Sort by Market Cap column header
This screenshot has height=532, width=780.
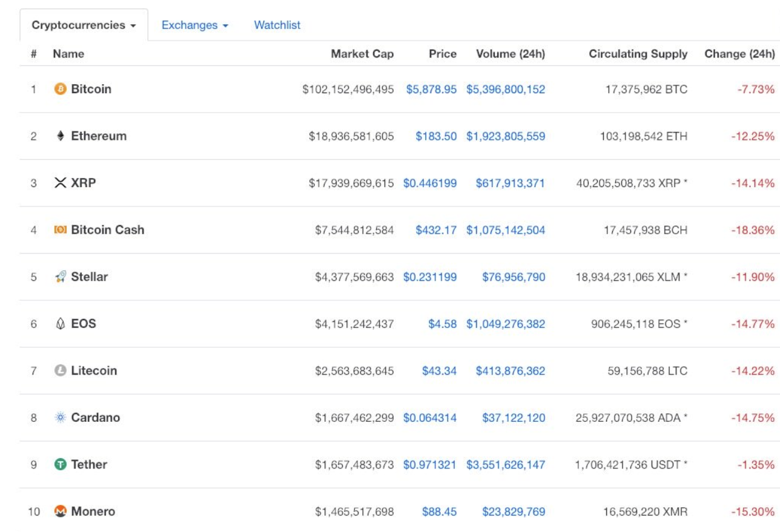[x=362, y=54]
